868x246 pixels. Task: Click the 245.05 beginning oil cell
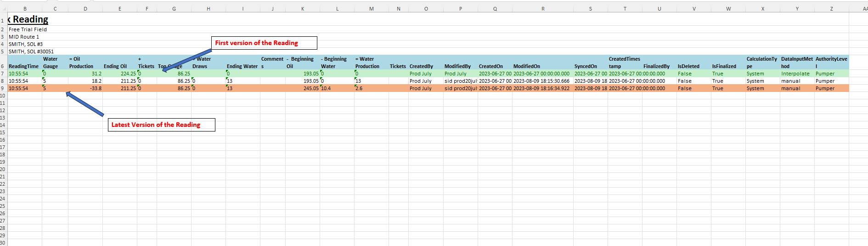pos(303,88)
